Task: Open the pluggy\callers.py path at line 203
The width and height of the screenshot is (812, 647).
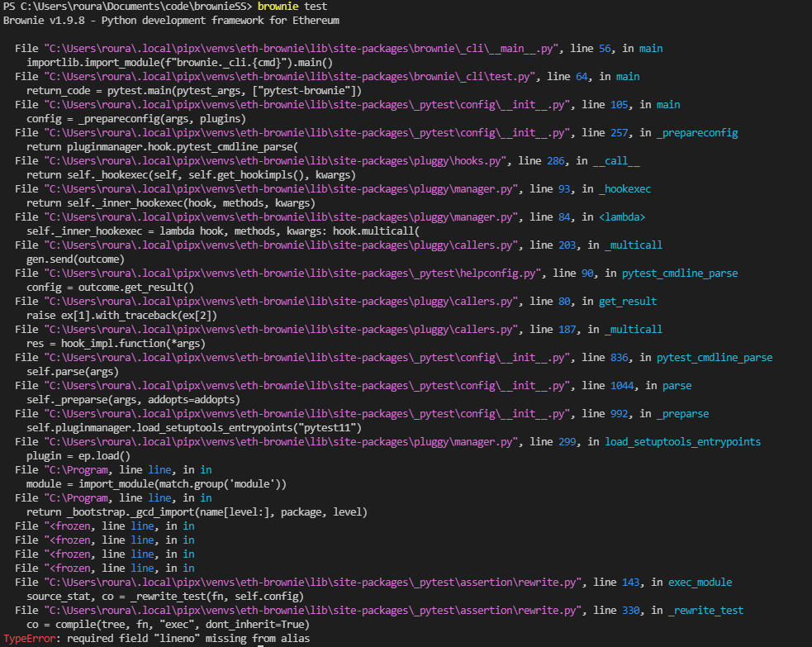Action: 281,245
